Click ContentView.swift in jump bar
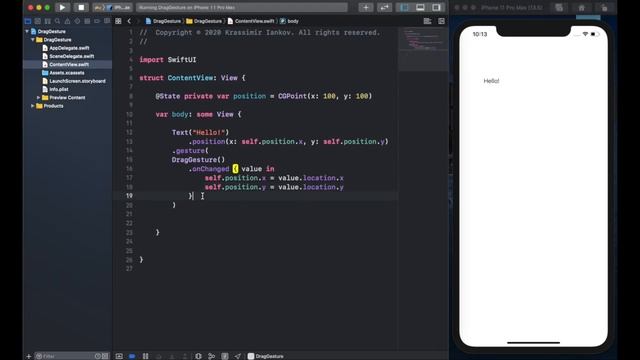 point(251,21)
